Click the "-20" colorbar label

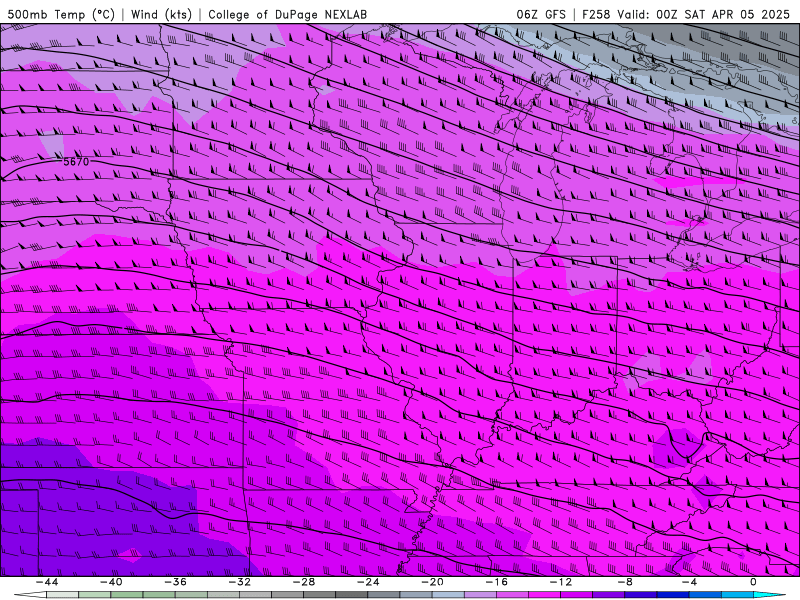pos(432,582)
